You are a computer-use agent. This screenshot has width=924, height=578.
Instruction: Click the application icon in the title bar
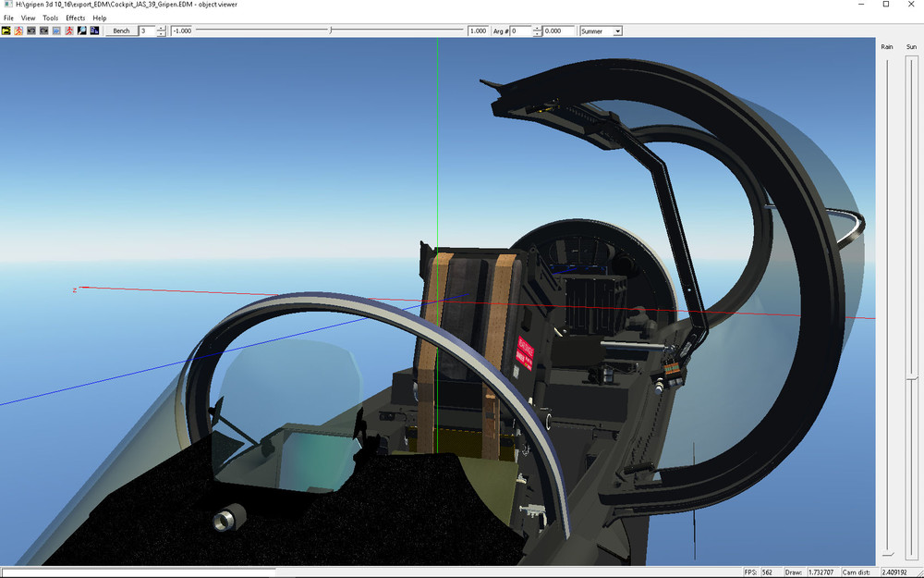6,5
